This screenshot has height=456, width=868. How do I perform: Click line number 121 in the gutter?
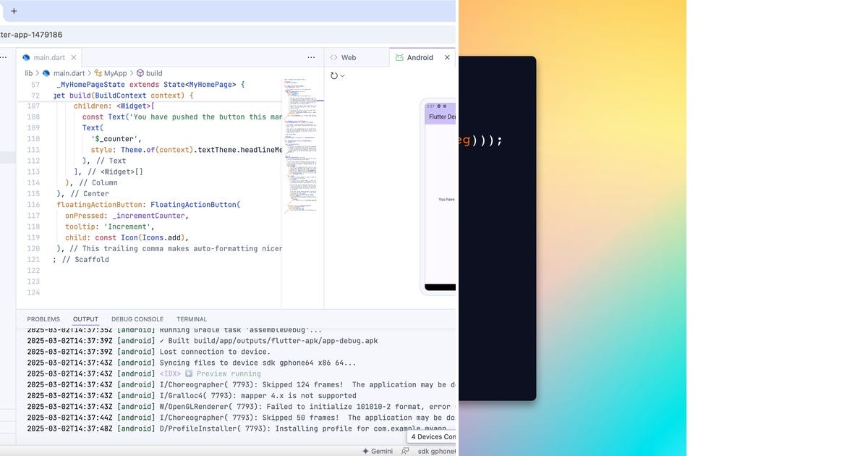pos(33,259)
